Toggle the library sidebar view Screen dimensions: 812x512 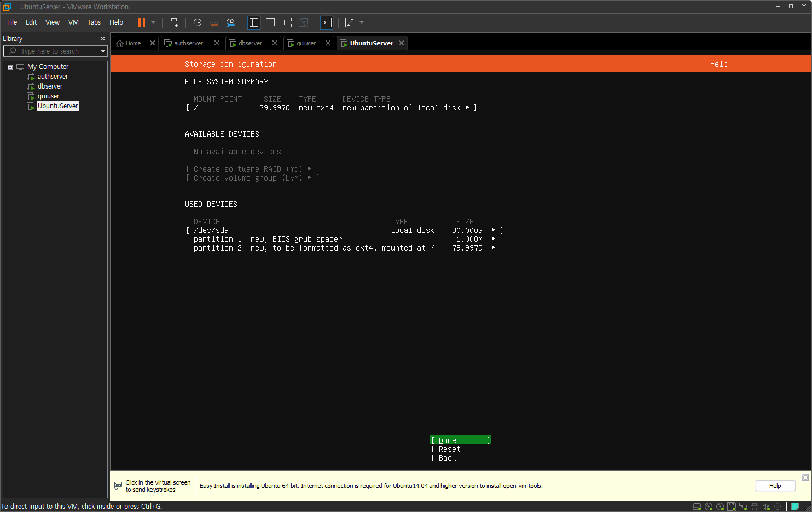tap(254, 22)
